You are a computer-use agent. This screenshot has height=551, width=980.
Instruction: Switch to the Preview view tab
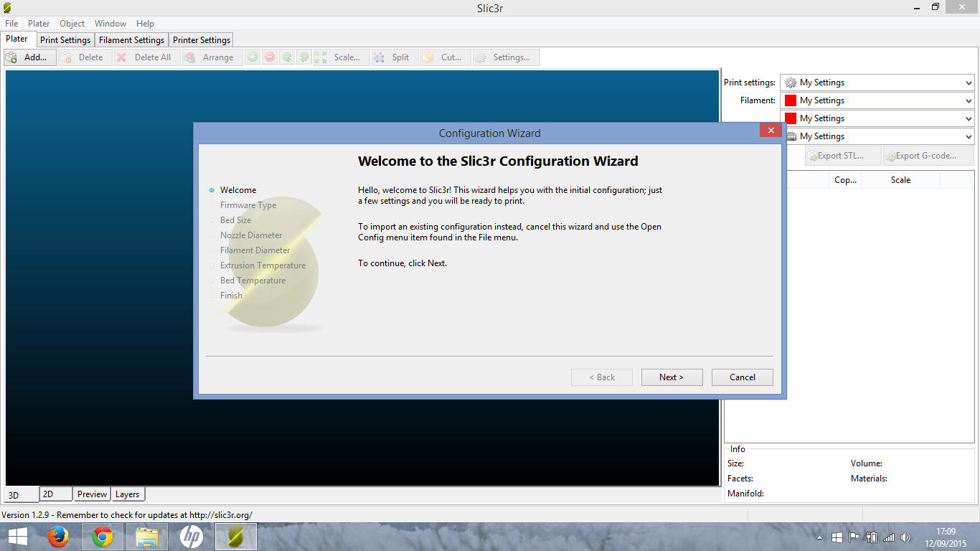point(92,494)
